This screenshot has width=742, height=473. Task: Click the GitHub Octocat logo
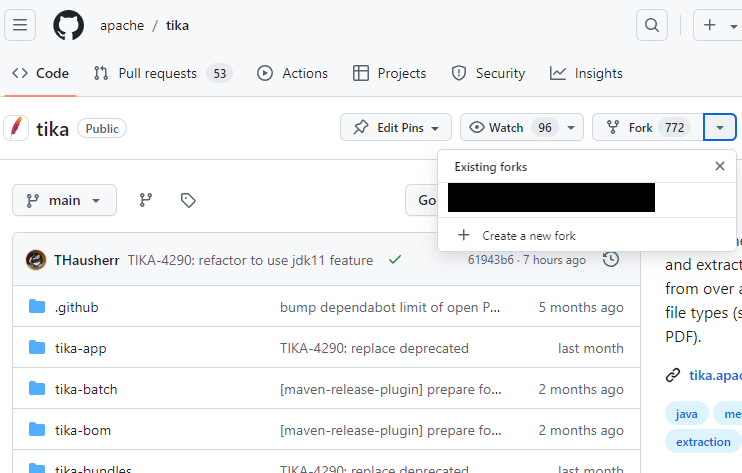tap(69, 25)
